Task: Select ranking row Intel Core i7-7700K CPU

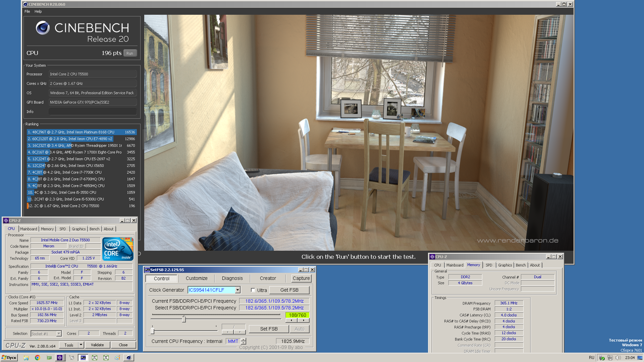Action: pos(82,172)
